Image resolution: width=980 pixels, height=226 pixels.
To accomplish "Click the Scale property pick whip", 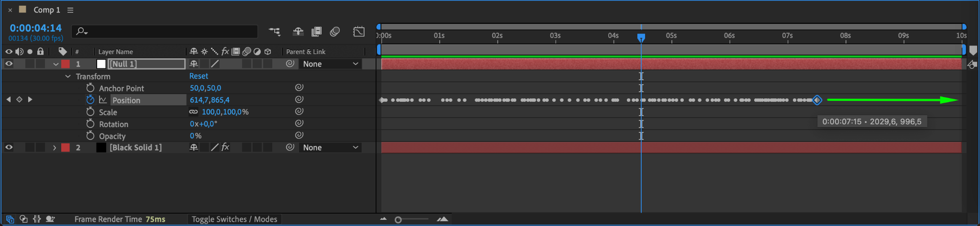I will tap(299, 111).
